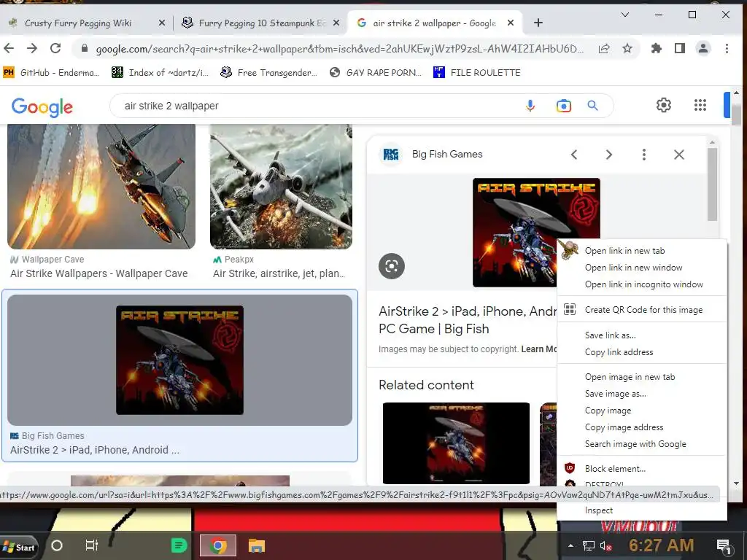Open the FILE ROULETTE bookmark
This screenshot has width=747, height=560.
[477, 72]
